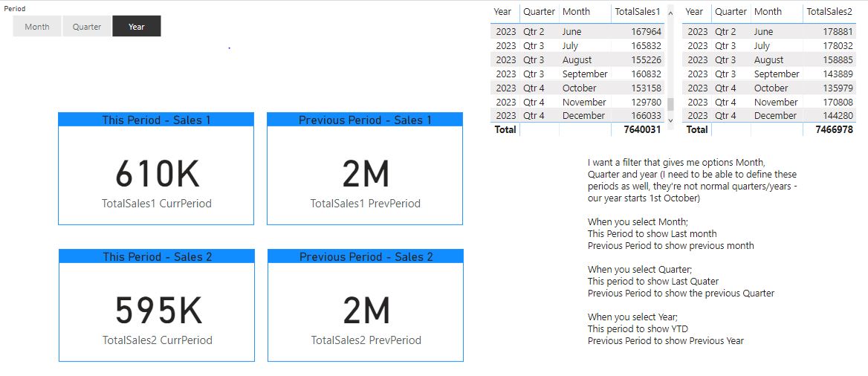Click Quarter header in TotalSales2 table
The width and height of the screenshot is (868, 376).
(731, 11)
